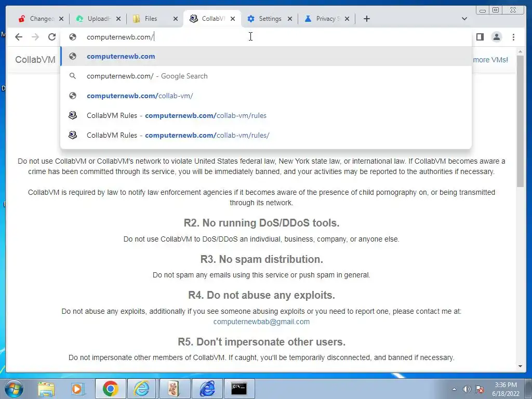Click the CollabVM page header logo text
532x399 pixels.
pos(35,59)
